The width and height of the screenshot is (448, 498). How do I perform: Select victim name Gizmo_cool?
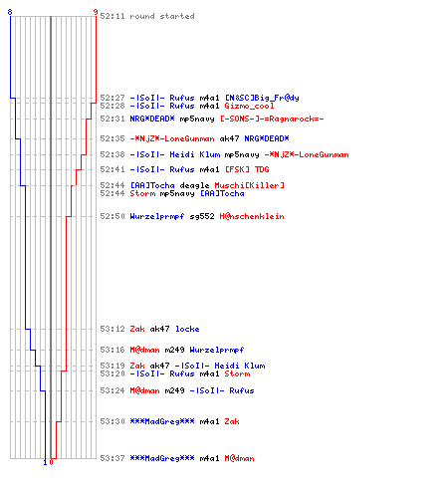coord(249,106)
